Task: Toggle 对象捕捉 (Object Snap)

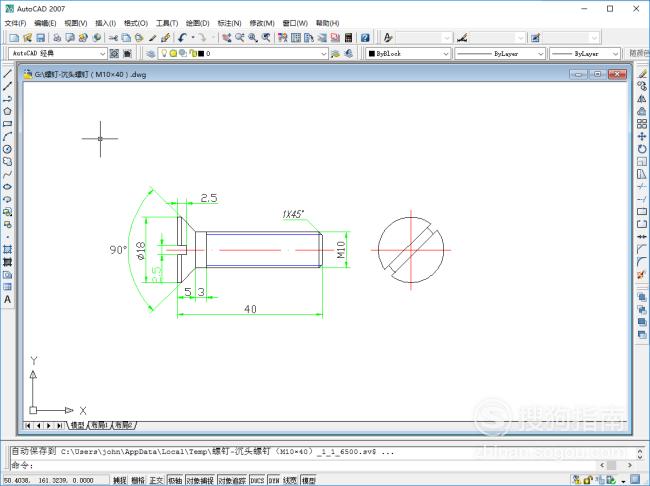Action: [x=200, y=480]
